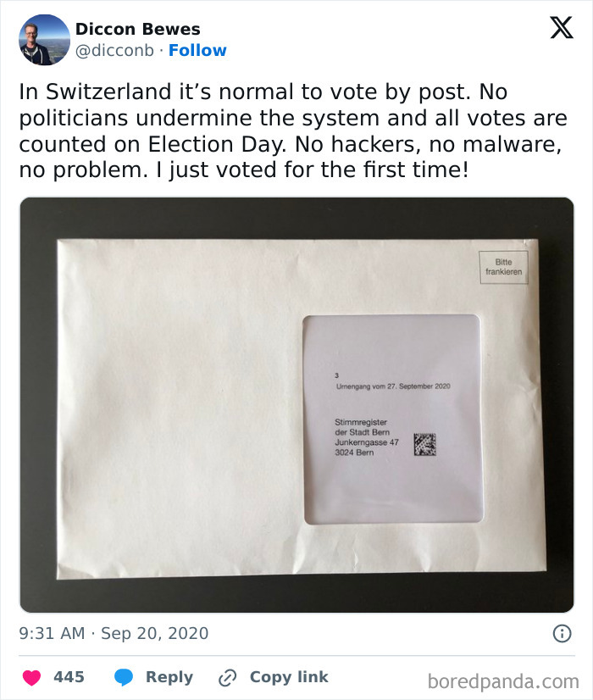Open the boredpanda.com watermark

click(x=503, y=681)
